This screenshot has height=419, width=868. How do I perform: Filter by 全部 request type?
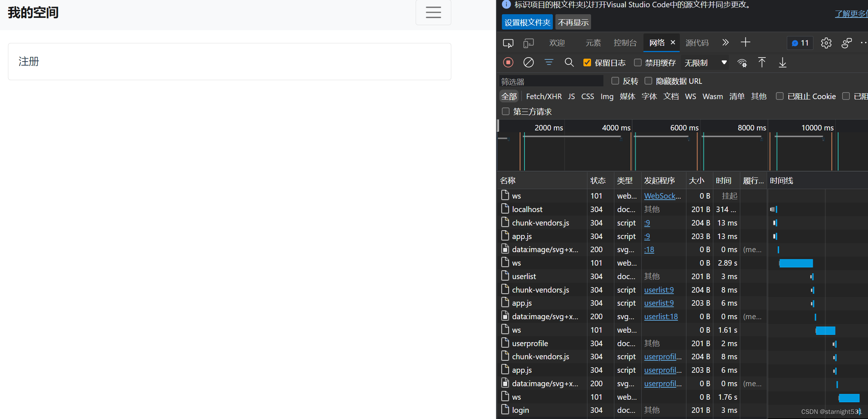click(509, 97)
